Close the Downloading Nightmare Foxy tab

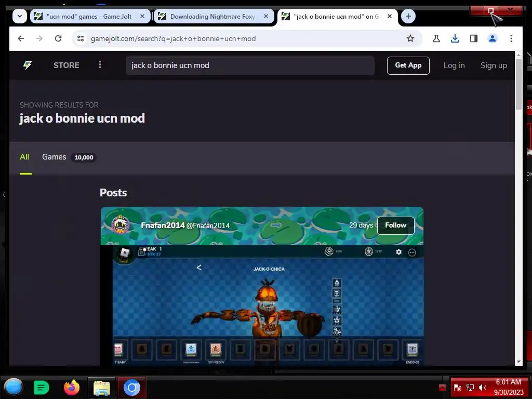(266, 16)
